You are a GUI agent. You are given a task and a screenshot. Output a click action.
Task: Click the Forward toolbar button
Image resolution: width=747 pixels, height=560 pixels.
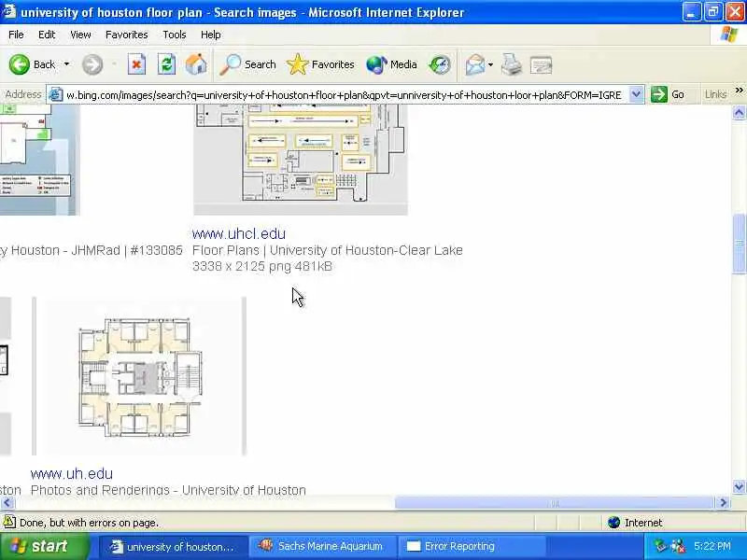click(92, 64)
